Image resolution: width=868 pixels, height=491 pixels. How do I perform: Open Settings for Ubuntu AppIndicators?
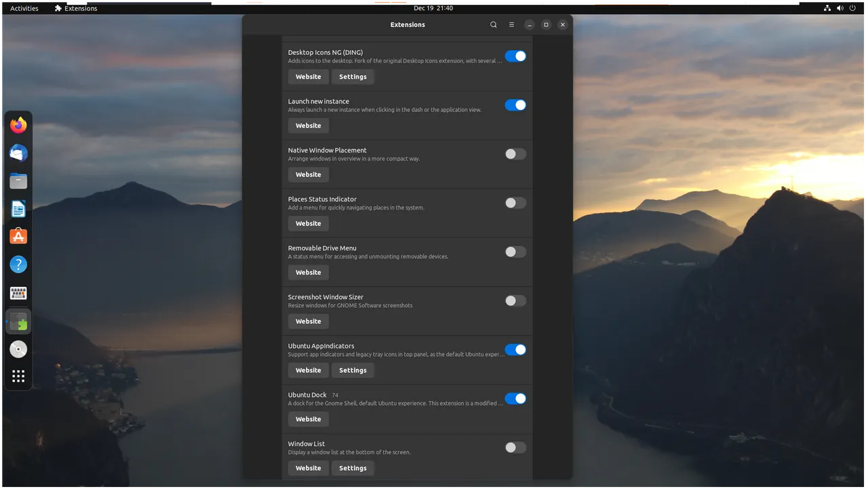click(353, 370)
